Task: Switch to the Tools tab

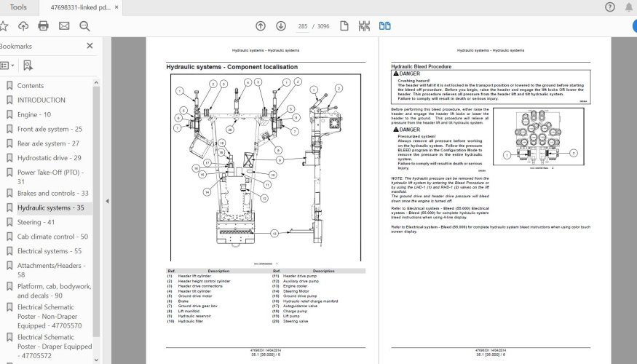Action: point(18,7)
